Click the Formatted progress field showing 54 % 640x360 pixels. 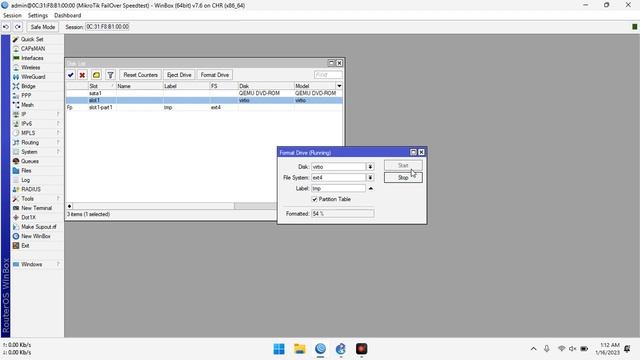(342, 213)
